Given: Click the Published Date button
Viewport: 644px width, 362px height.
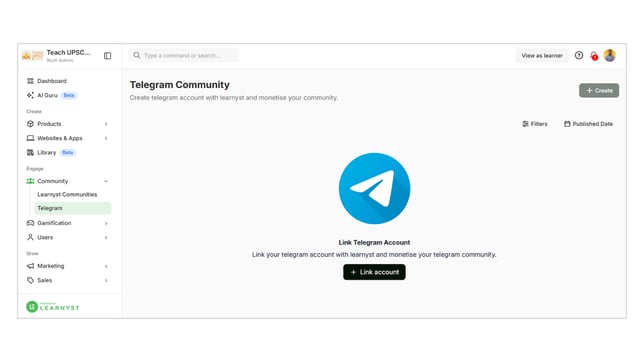Looking at the screenshot, I should pyautogui.click(x=588, y=124).
